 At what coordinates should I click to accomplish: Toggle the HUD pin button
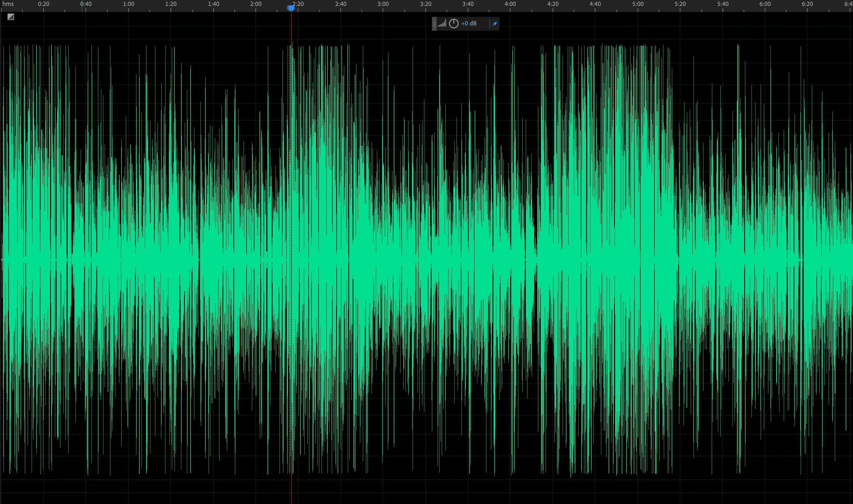coord(494,24)
